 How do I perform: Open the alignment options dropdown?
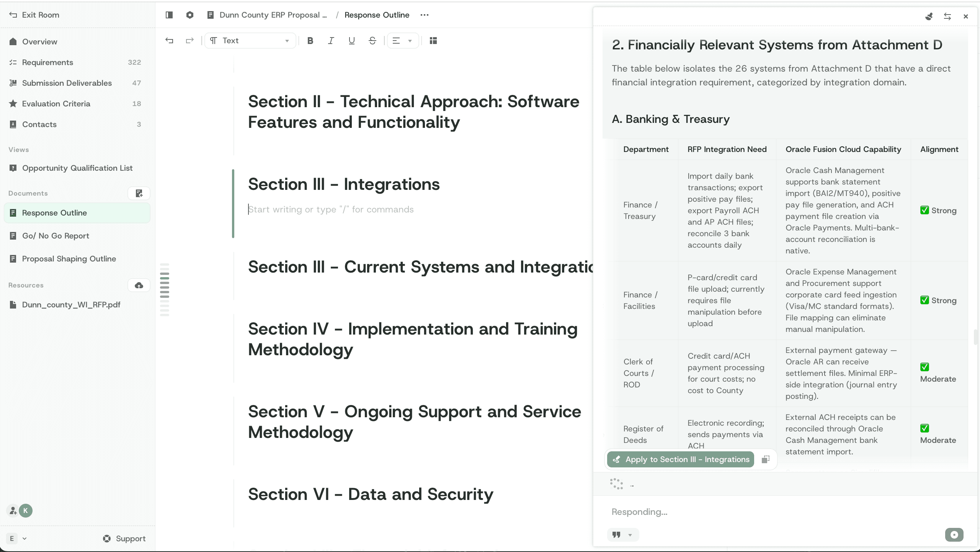(x=402, y=41)
